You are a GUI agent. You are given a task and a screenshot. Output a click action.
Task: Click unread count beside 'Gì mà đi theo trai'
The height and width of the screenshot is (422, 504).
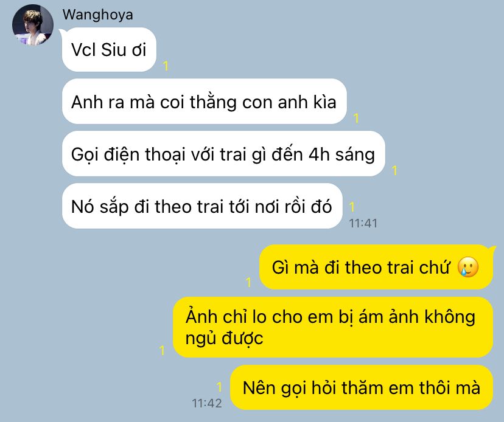(248, 283)
